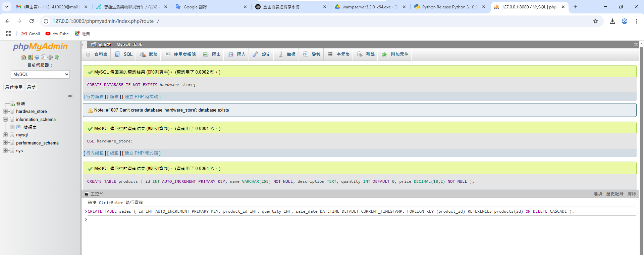Bookmark this page with star icon
This screenshot has height=255, width=644.
pyautogui.click(x=595, y=21)
